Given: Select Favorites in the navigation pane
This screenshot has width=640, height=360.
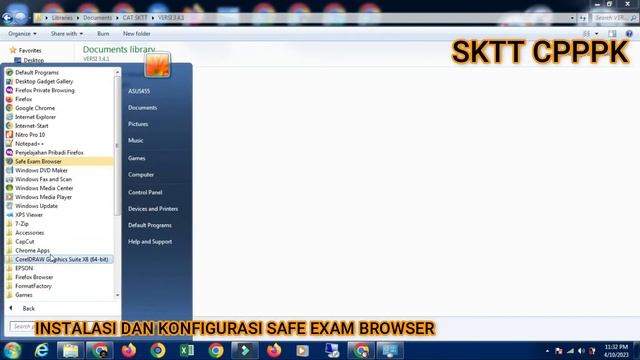Looking at the screenshot, I should point(30,50).
